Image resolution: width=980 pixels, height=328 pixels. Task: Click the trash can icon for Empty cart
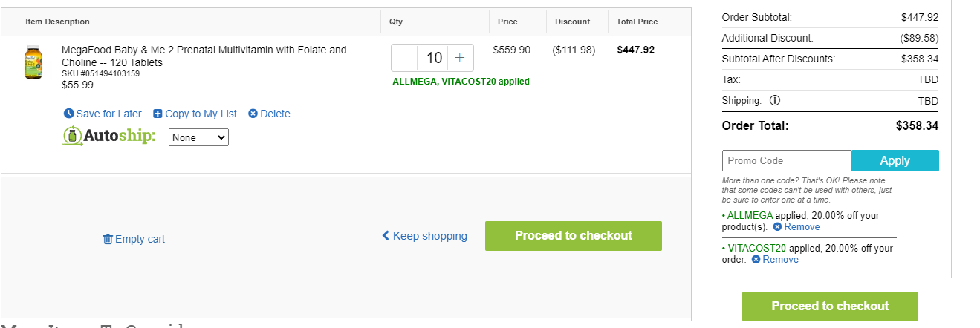click(x=108, y=239)
